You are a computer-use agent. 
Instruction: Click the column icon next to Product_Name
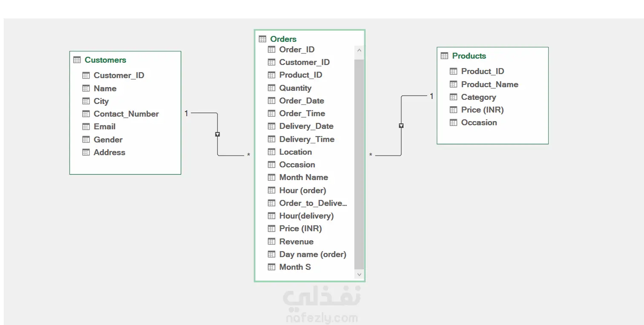point(454,84)
